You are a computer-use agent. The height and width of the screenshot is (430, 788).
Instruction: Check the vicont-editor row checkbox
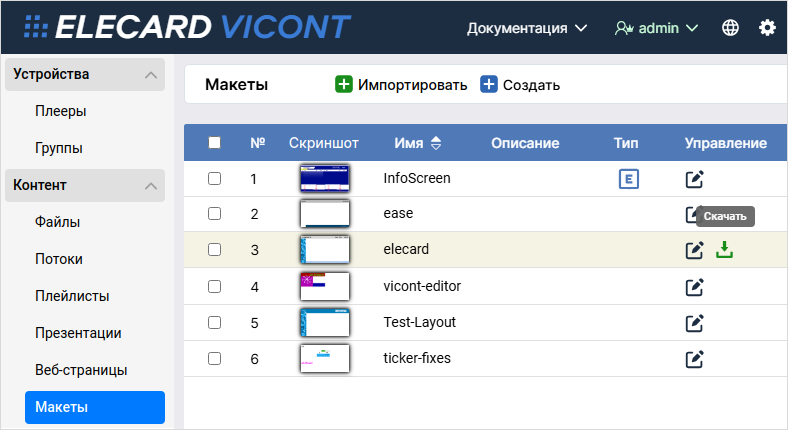point(215,286)
